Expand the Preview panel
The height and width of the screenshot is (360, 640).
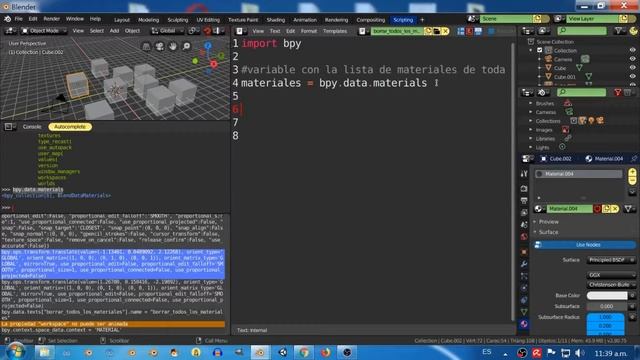pyautogui.click(x=548, y=222)
